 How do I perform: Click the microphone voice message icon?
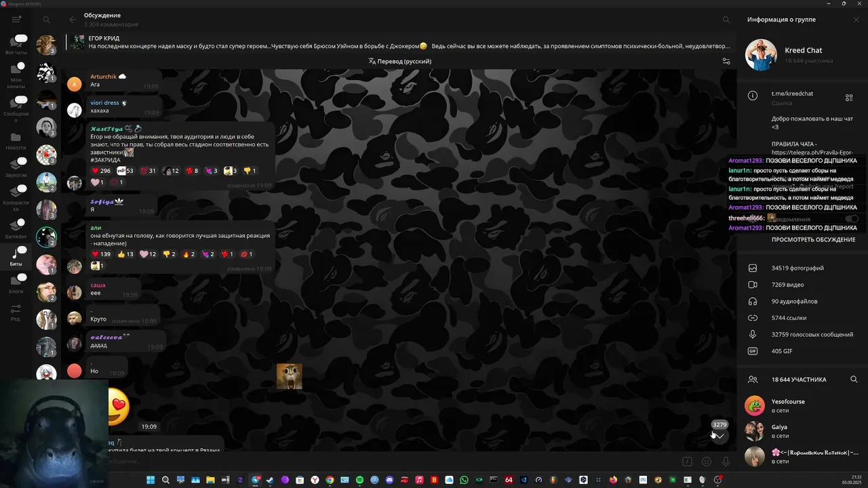pyautogui.click(x=726, y=462)
